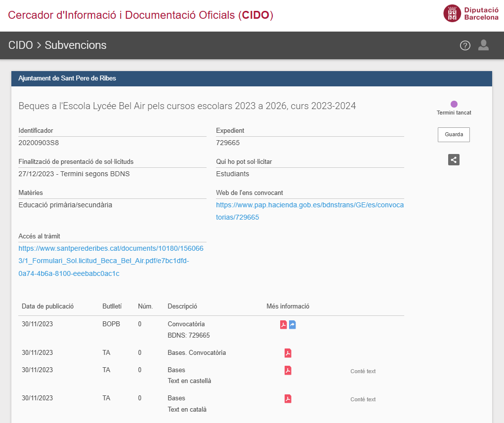Click Conté text on the castellà row
The height and width of the screenshot is (423, 504).
[363, 371]
